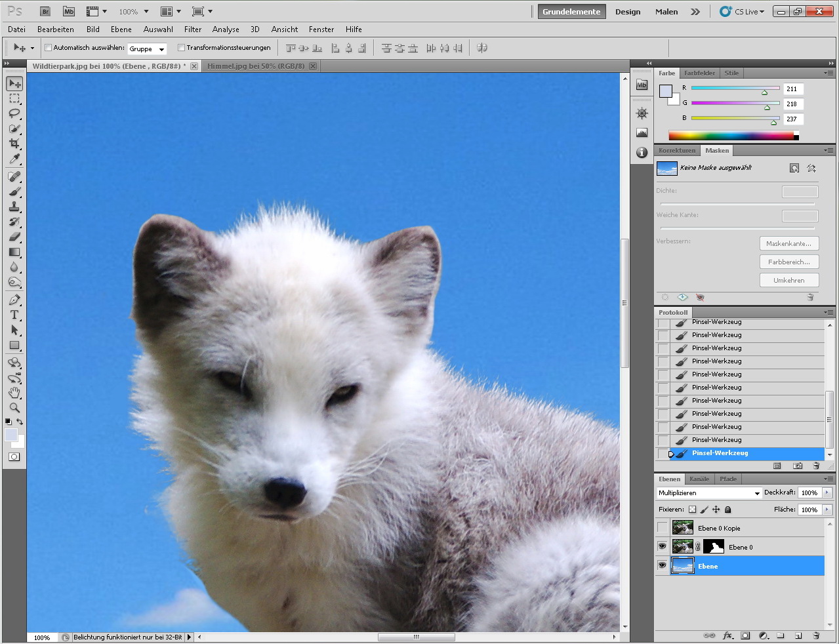Hide the 'Ebene 0' layer

coord(662,547)
